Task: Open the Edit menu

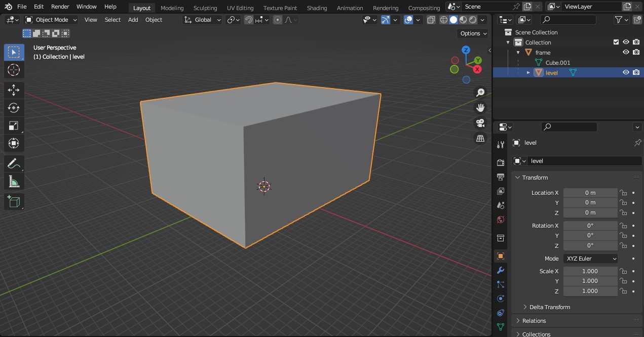Action: point(39,7)
